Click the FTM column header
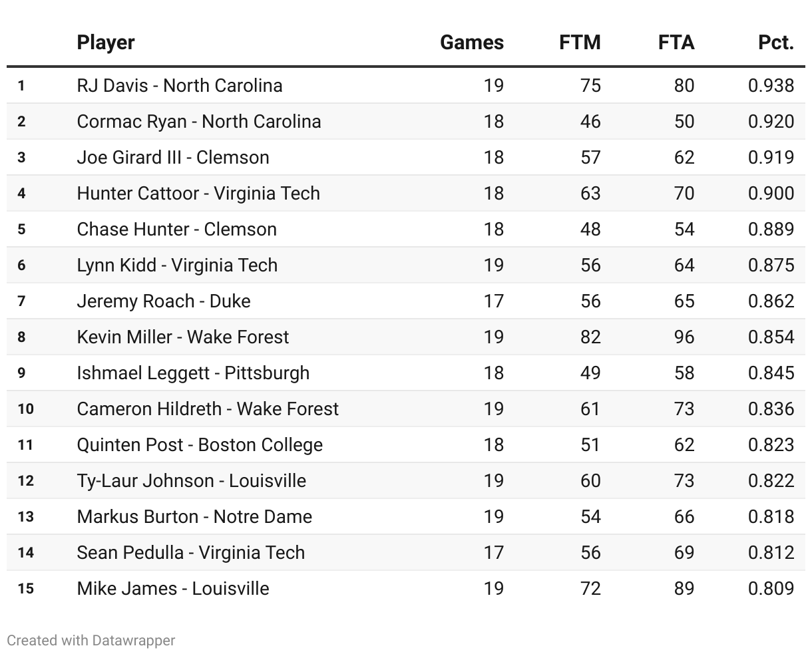This screenshot has width=812, height=656. (580, 43)
